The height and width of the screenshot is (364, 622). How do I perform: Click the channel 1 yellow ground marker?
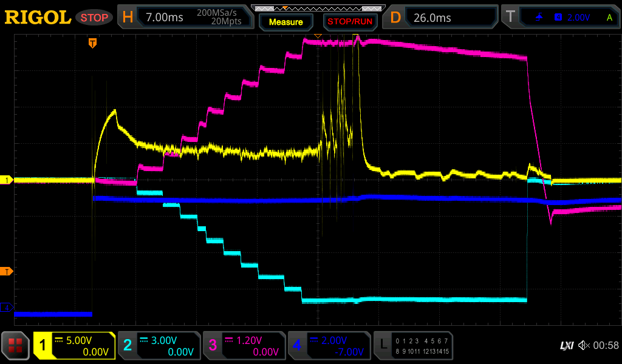tap(7, 180)
